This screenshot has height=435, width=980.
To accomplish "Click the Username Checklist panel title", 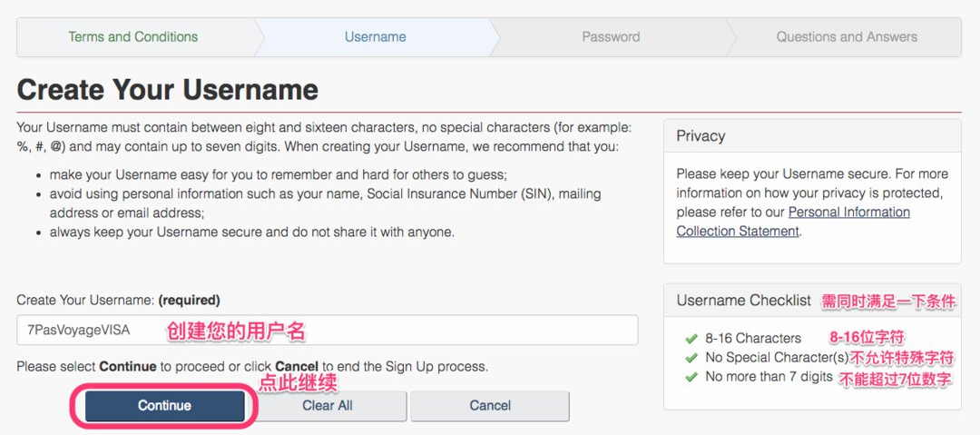I will pyautogui.click(x=744, y=301).
